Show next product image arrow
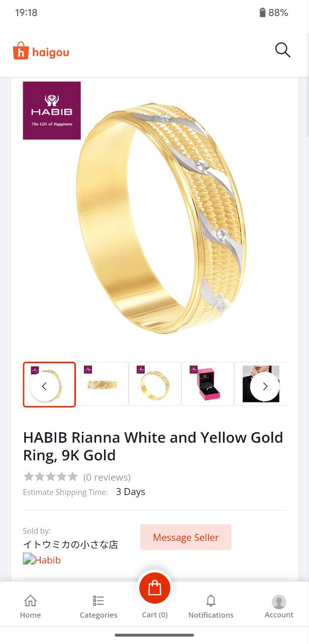The image size is (309, 644). [265, 386]
